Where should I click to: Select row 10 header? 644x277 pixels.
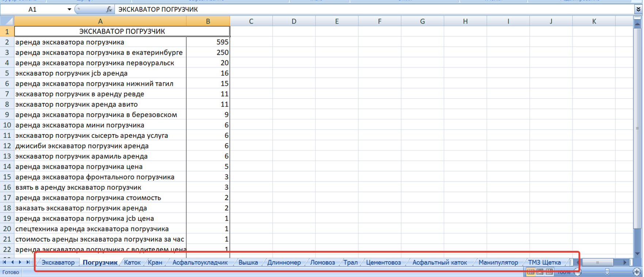(7, 125)
